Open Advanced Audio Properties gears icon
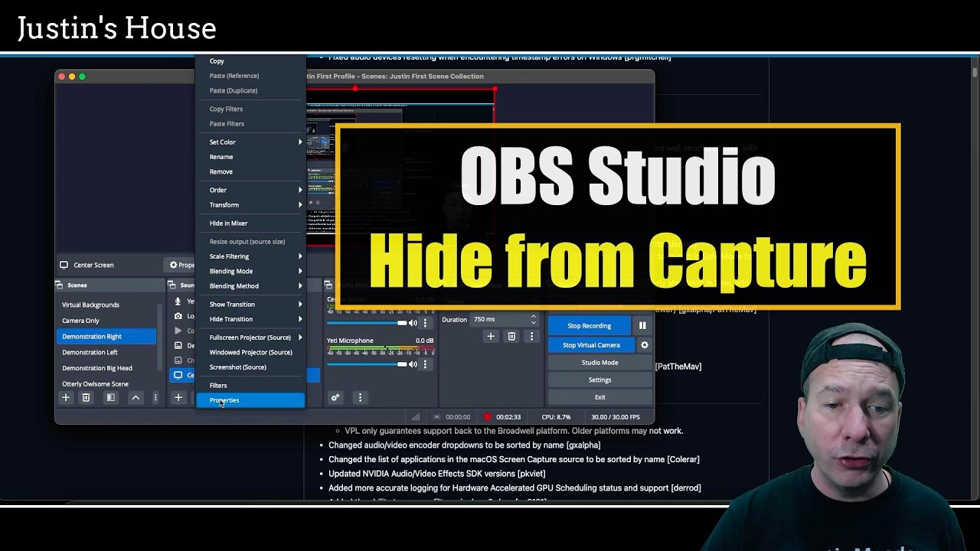980x551 pixels. coord(335,397)
